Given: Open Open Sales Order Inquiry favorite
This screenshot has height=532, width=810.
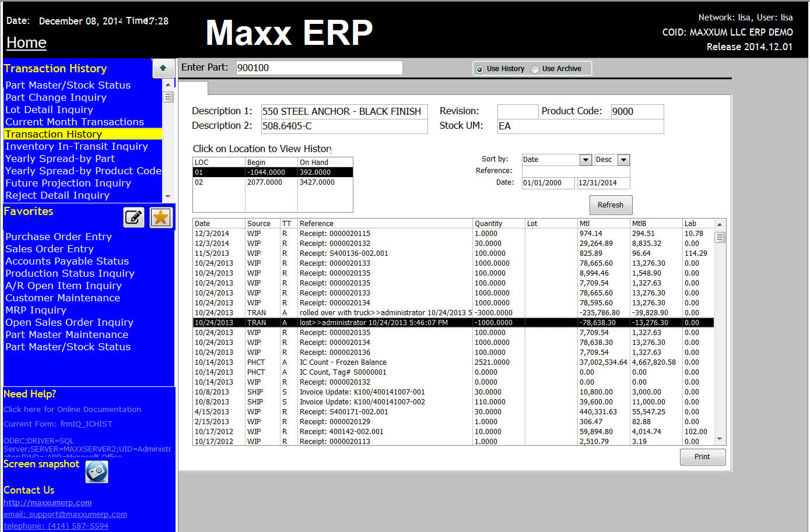Looking at the screenshot, I should click(69, 322).
